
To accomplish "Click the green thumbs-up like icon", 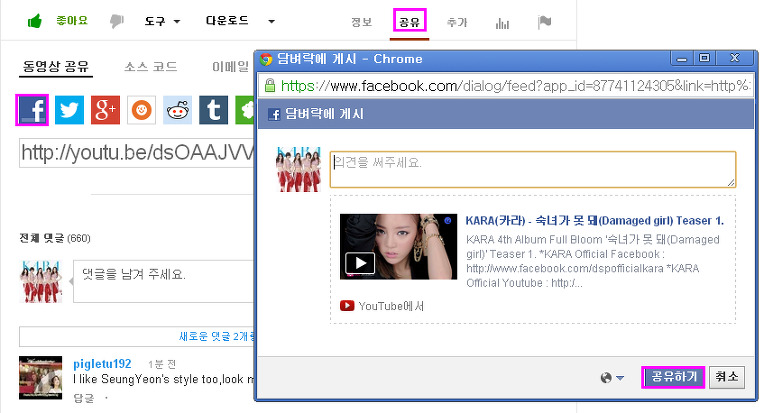I will (x=35, y=21).
